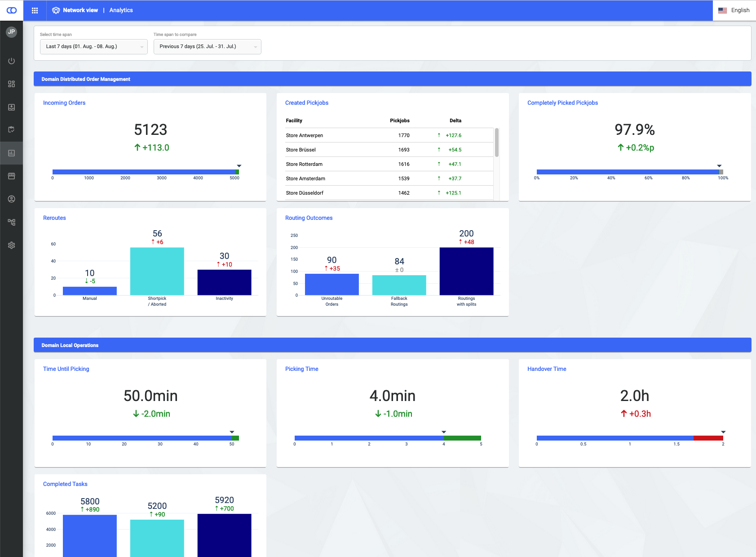The height and width of the screenshot is (557, 756).
Task: Open the settings gear in sidebar
Action: point(12,245)
